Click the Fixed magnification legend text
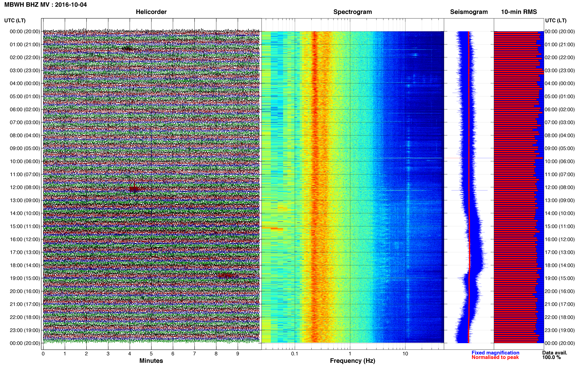Viewport: 588px width, 368px height. coord(495,353)
